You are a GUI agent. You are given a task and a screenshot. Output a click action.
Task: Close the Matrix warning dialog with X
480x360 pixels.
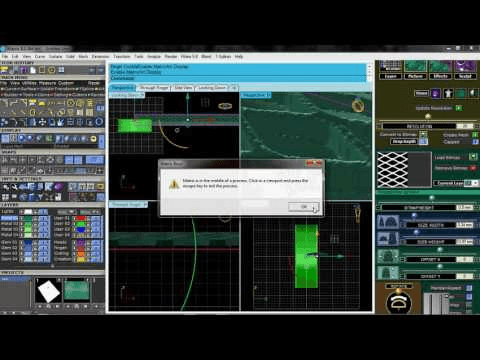[x=319, y=163]
